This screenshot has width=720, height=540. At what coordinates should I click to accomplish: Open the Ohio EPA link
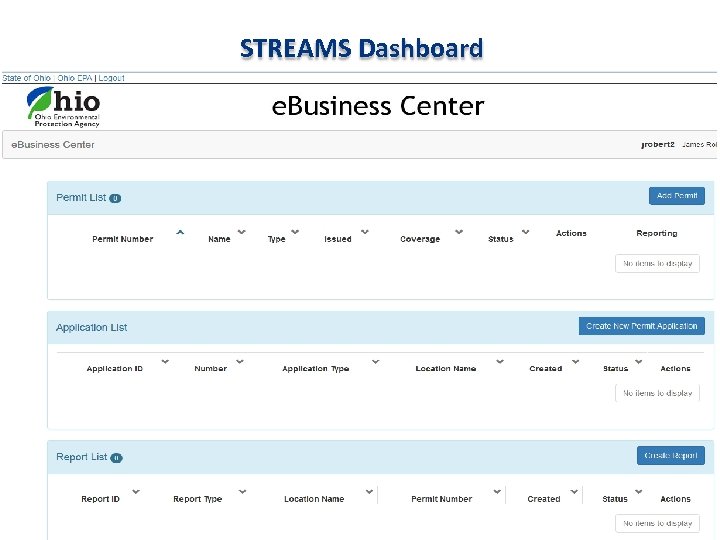pos(75,78)
